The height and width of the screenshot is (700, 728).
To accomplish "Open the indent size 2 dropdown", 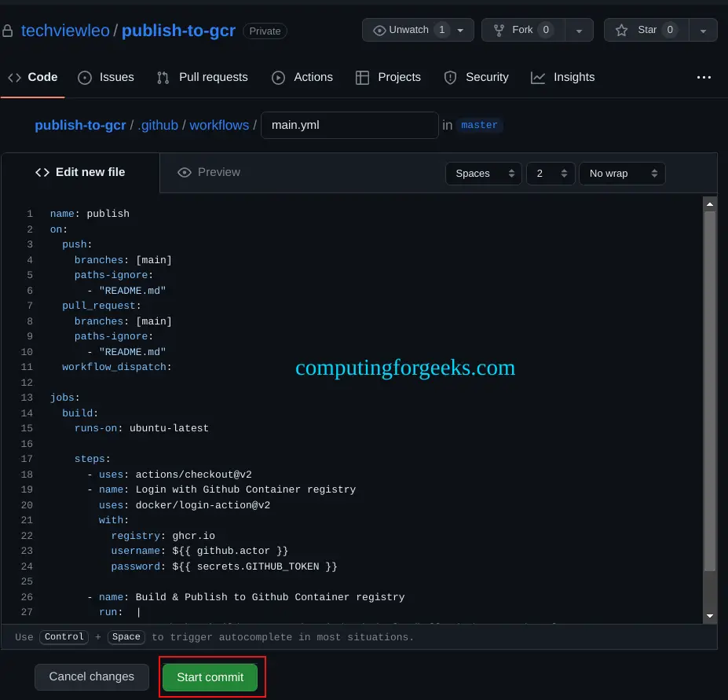I will [x=551, y=174].
